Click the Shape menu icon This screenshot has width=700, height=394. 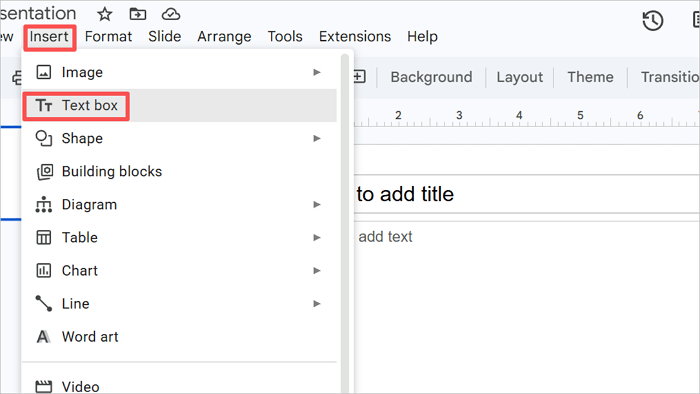point(44,138)
